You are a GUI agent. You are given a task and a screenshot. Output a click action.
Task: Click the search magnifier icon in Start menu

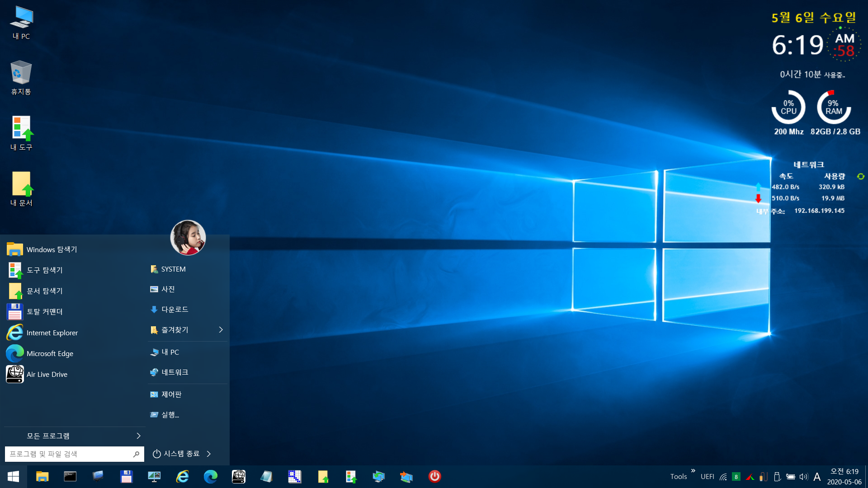click(136, 454)
